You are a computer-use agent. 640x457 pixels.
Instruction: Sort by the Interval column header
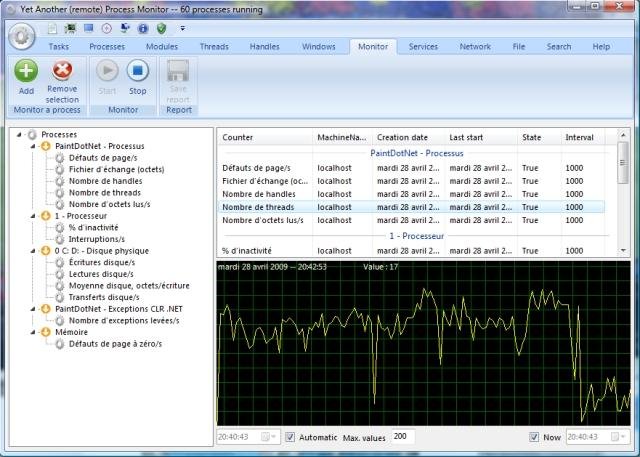(x=583, y=138)
